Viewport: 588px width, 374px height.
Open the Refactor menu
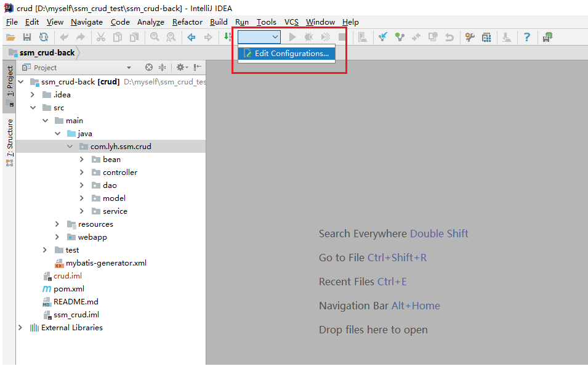pyautogui.click(x=187, y=22)
